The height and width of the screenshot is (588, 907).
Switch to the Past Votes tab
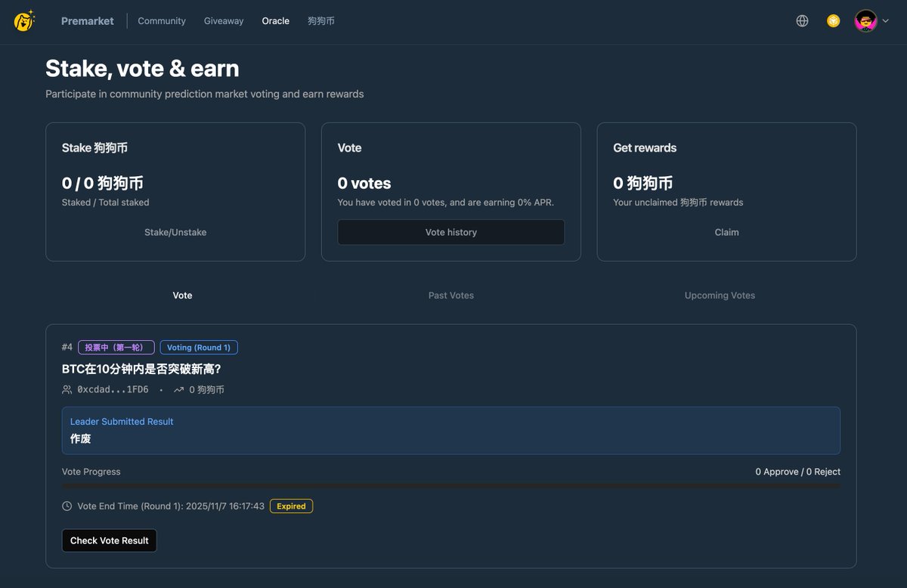point(451,296)
